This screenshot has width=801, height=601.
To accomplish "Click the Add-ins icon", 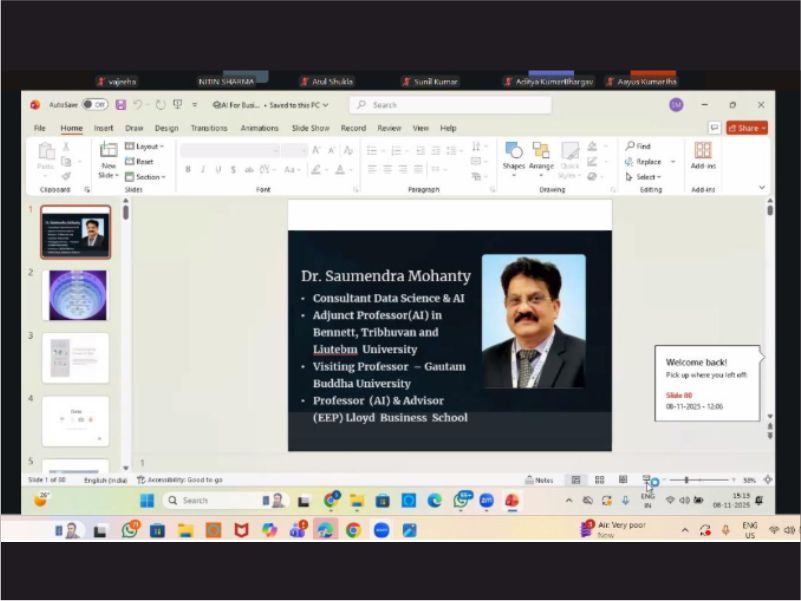I will (703, 155).
